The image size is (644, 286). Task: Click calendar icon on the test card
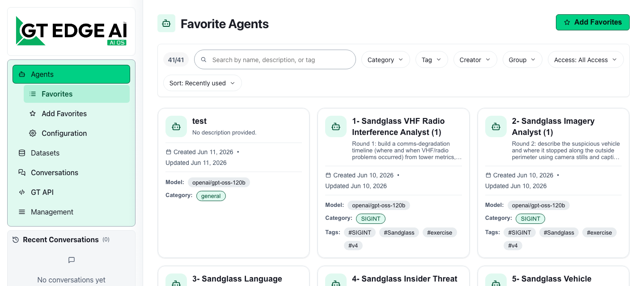169,152
